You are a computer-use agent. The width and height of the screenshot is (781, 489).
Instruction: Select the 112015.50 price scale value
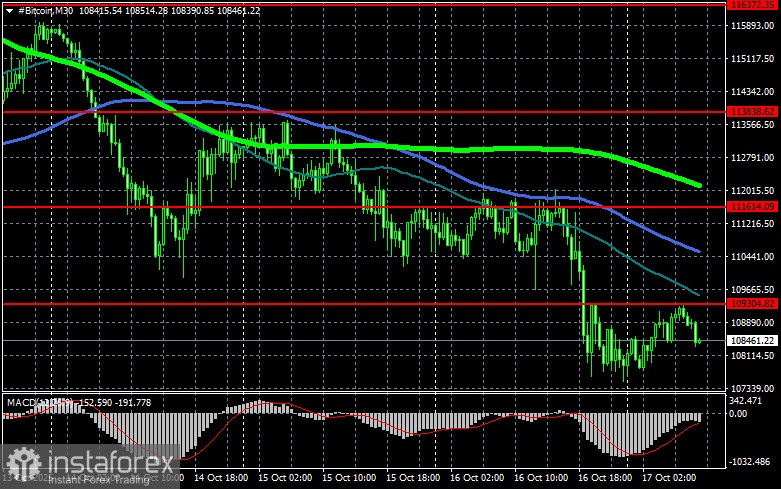752,191
